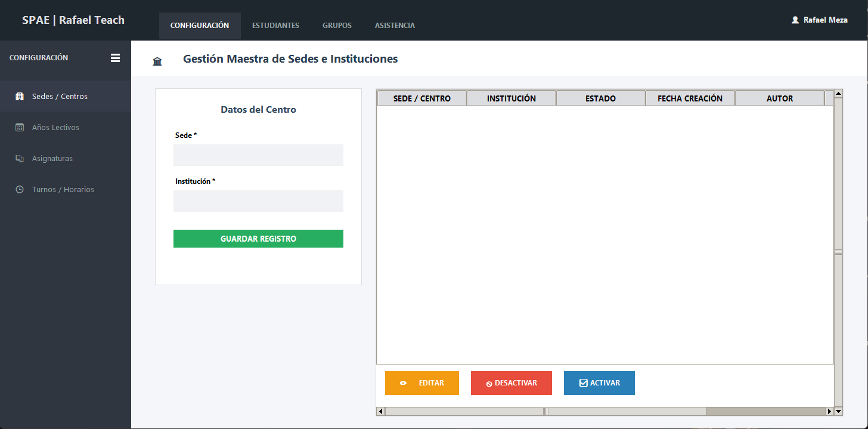
Task: Click the Turnos / Horarios clock icon
Action: pyautogui.click(x=20, y=189)
